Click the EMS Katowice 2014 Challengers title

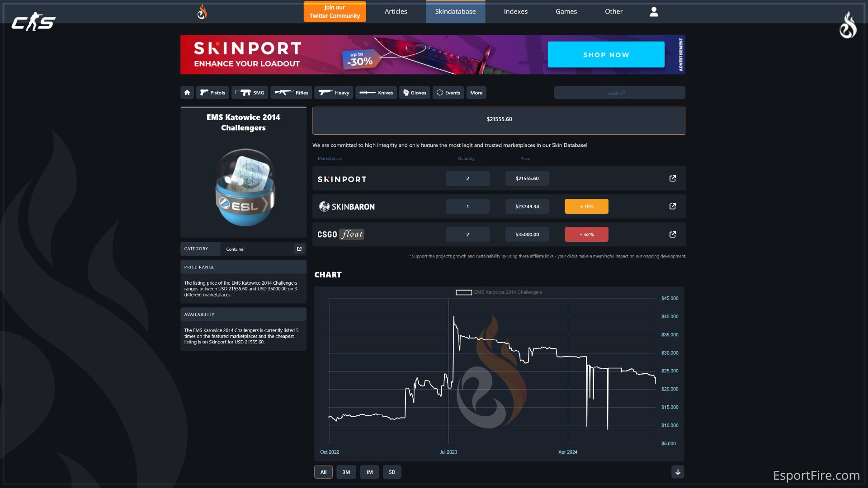243,122
